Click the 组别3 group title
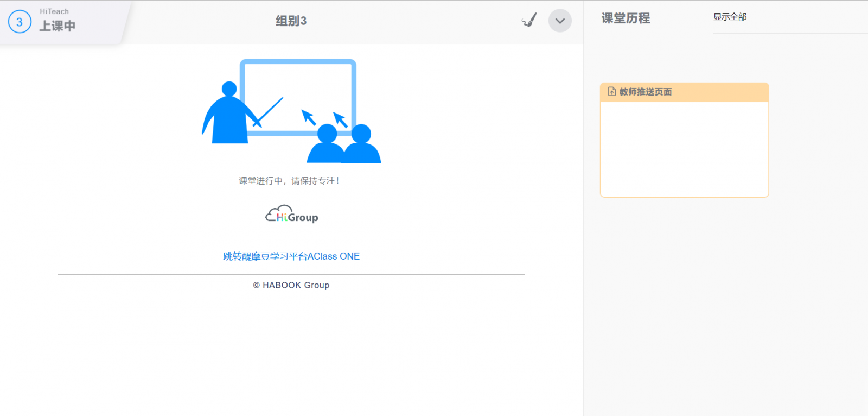Viewport: 868px width, 416px height. (x=291, y=21)
